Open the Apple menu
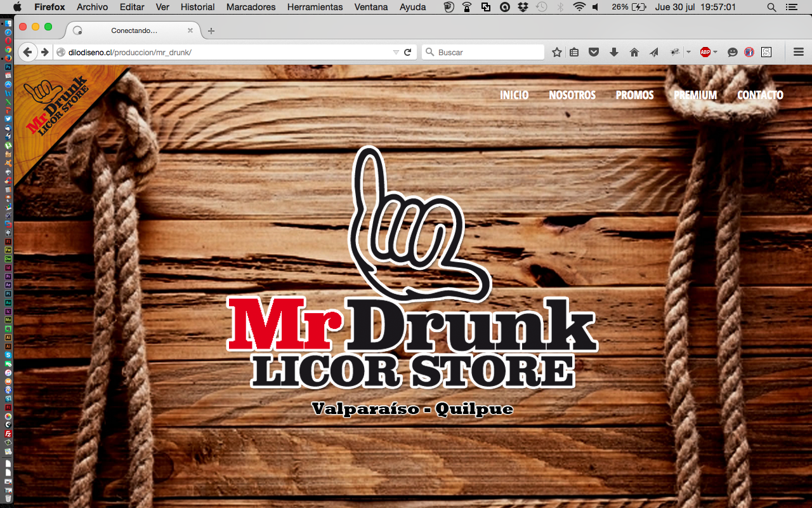This screenshot has height=508, width=812. (17, 7)
